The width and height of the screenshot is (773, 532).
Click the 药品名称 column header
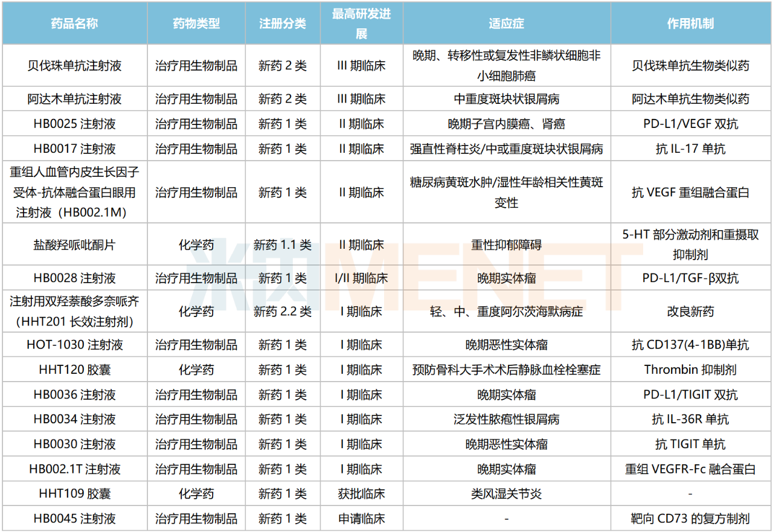[75, 24]
